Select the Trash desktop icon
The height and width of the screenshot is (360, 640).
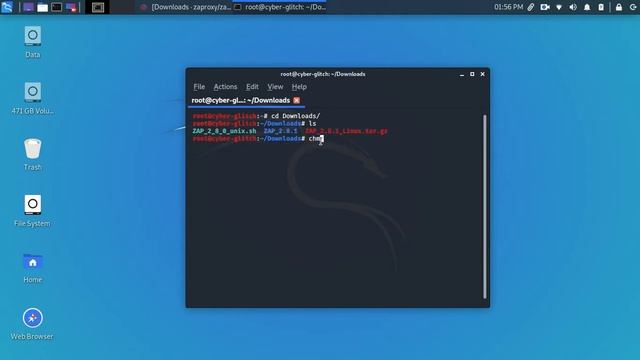tap(33, 154)
